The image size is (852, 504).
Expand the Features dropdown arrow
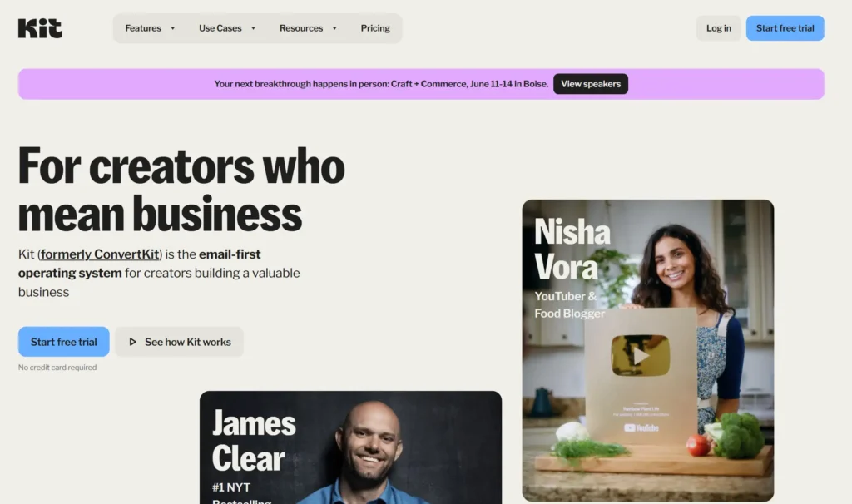(173, 28)
